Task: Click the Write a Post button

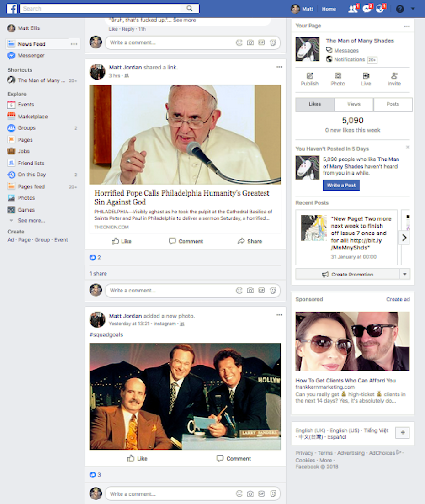Action: [341, 185]
